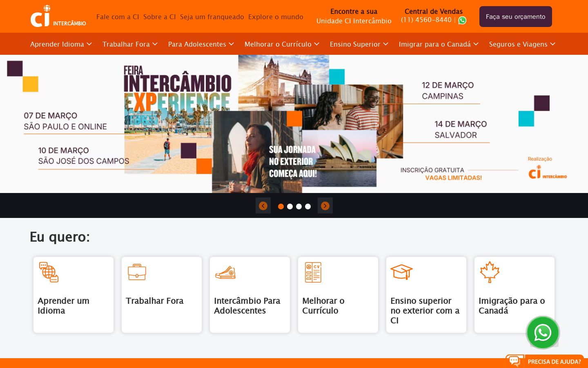Expand the Melhorar o Currículo menu chevron
Viewport: 588px width, 368px height.
click(317, 44)
